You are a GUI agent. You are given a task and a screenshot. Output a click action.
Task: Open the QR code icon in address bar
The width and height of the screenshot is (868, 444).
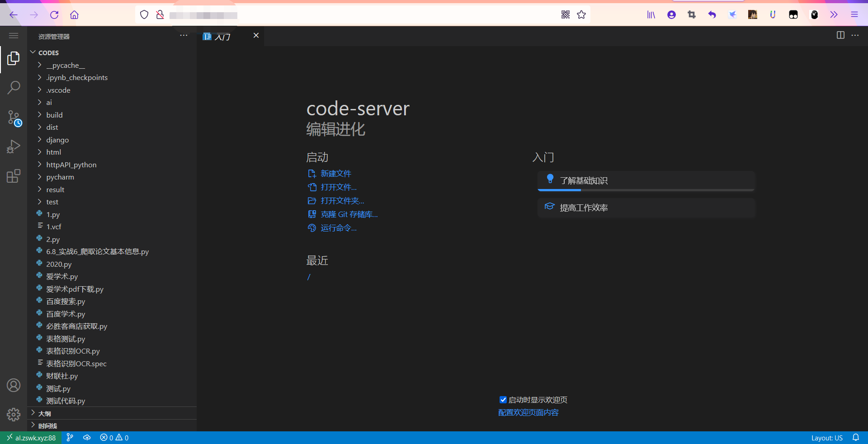pos(565,15)
